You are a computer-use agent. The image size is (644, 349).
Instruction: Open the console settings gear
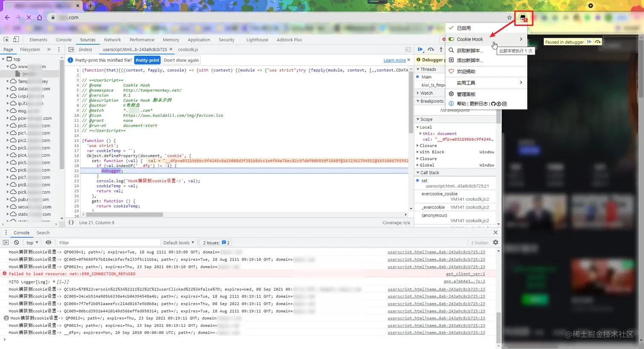pos(495,242)
